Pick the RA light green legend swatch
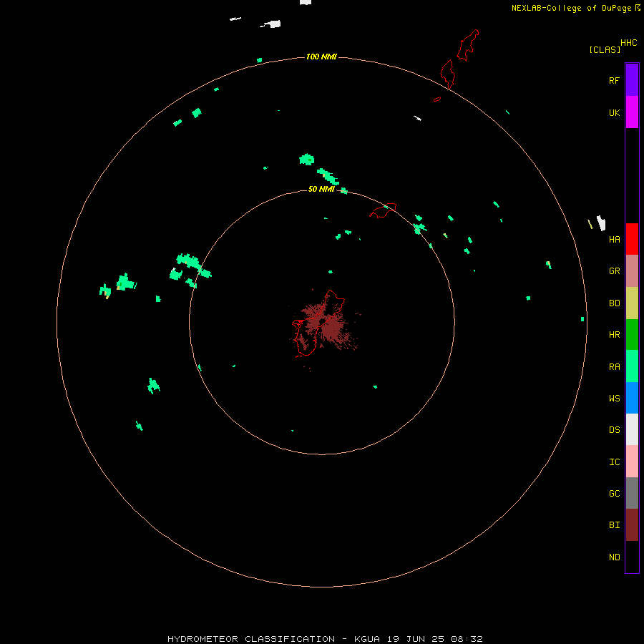The height and width of the screenshot is (644, 644). pyautogui.click(x=632, y=366)
